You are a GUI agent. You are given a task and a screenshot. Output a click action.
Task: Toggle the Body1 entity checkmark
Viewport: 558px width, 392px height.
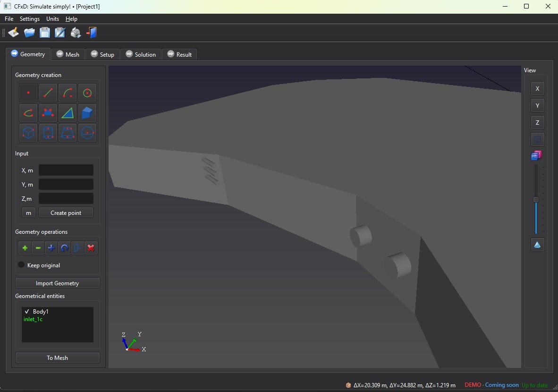27,312
